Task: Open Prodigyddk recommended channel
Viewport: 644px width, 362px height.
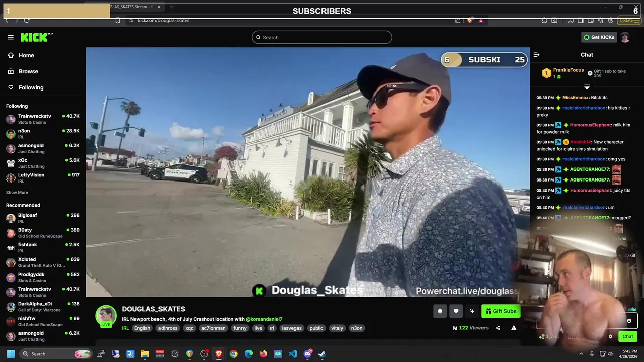Action: point(43,277)
